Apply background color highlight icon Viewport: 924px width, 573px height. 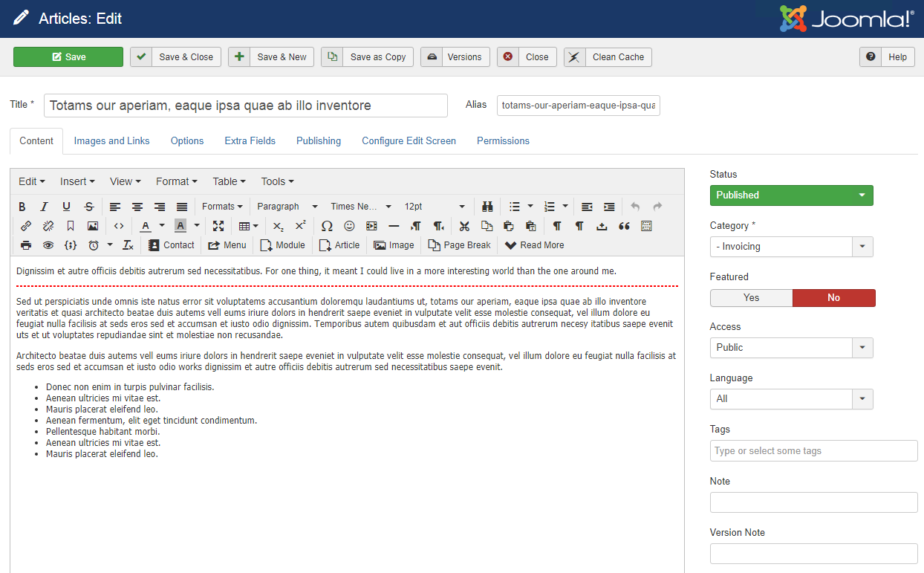[x=180, y=226]
